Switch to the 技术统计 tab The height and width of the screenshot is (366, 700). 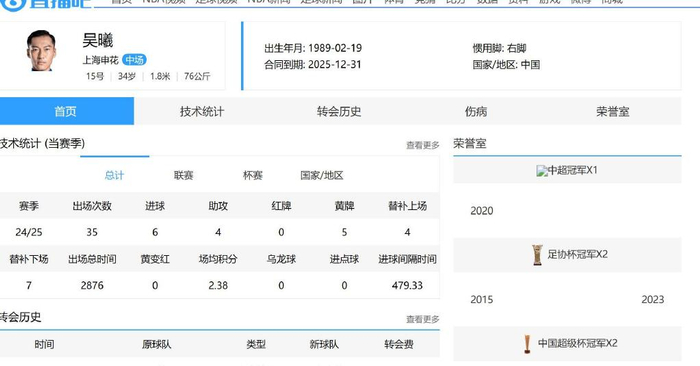click(x=202, y=111)
